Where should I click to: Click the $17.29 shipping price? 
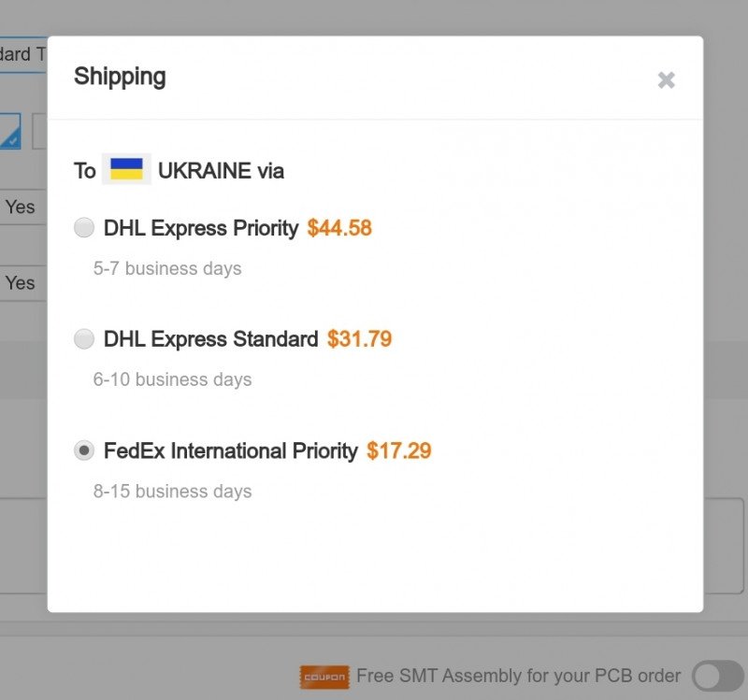click(x=399, y=450)
